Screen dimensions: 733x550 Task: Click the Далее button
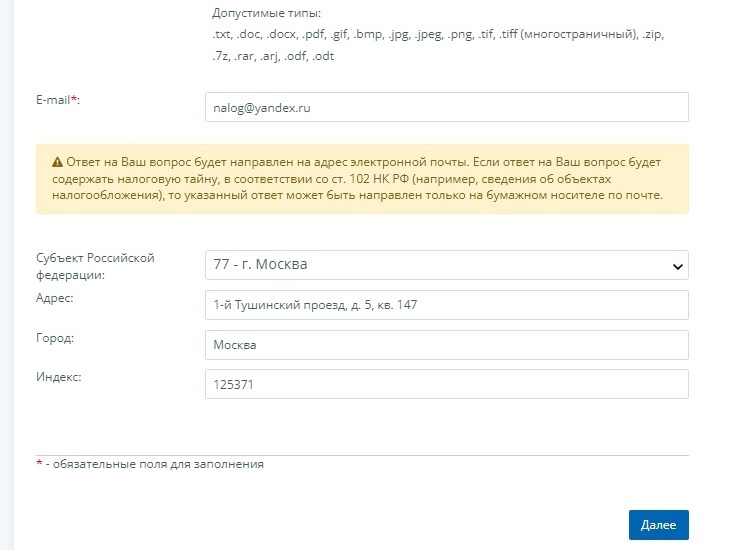point(659,525)
